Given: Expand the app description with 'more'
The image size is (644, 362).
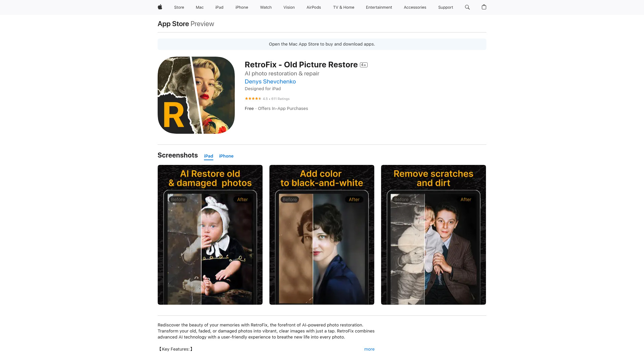Looking at the screenshot, I should (x=369, y=349).
